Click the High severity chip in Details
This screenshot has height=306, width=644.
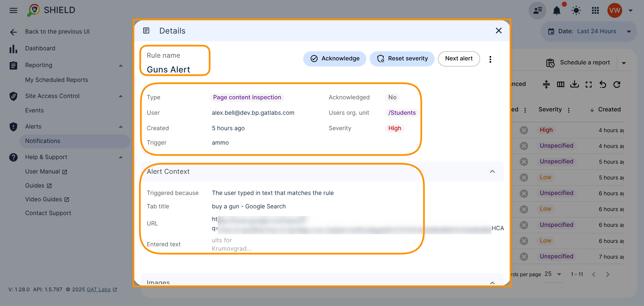point(395,128)
